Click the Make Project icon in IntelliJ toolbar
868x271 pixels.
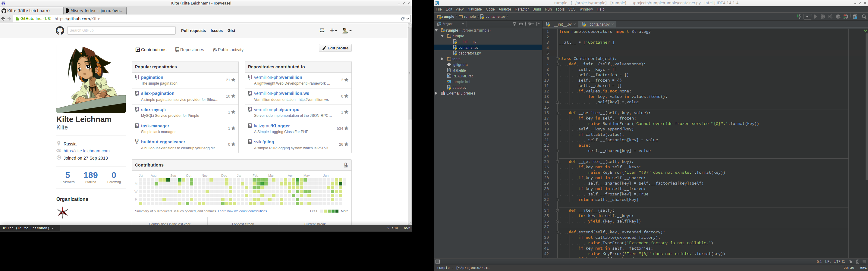799,17
